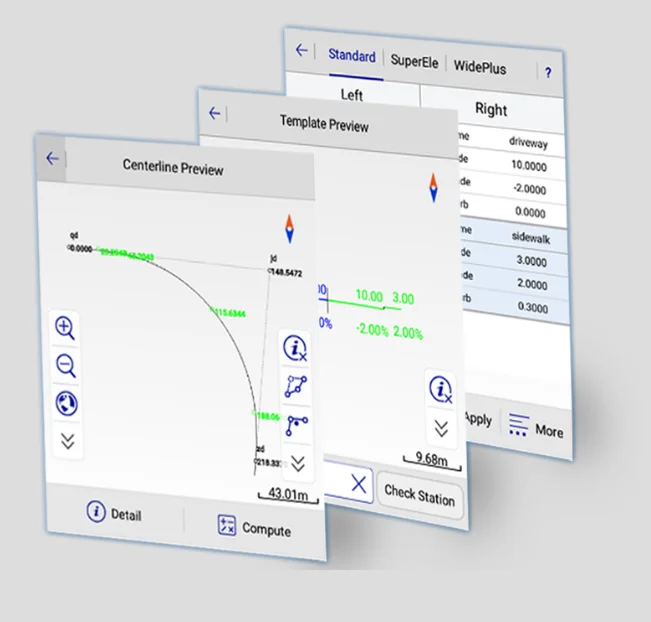Show full extent with globe icon
This screenshot has width=651, height=622.
[66, 403]
